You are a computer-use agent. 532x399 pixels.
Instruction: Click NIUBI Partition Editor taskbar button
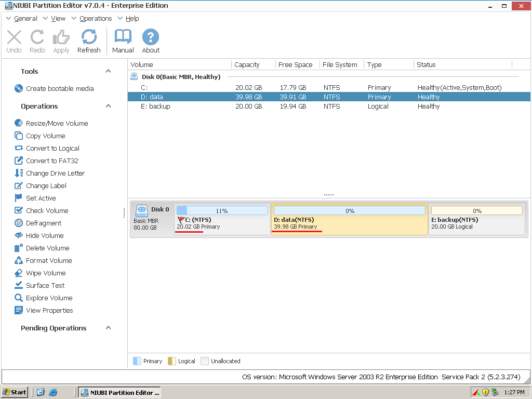coord(119,393)
